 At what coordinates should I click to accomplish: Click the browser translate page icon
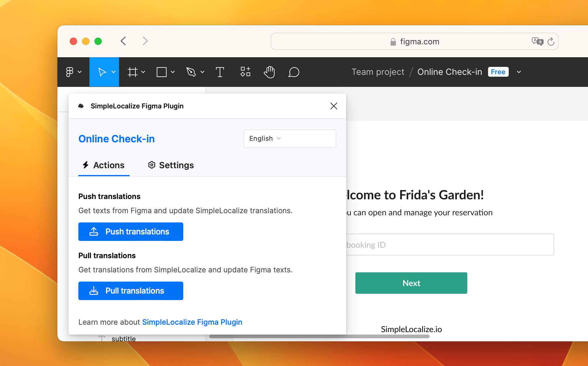point(537,41)
